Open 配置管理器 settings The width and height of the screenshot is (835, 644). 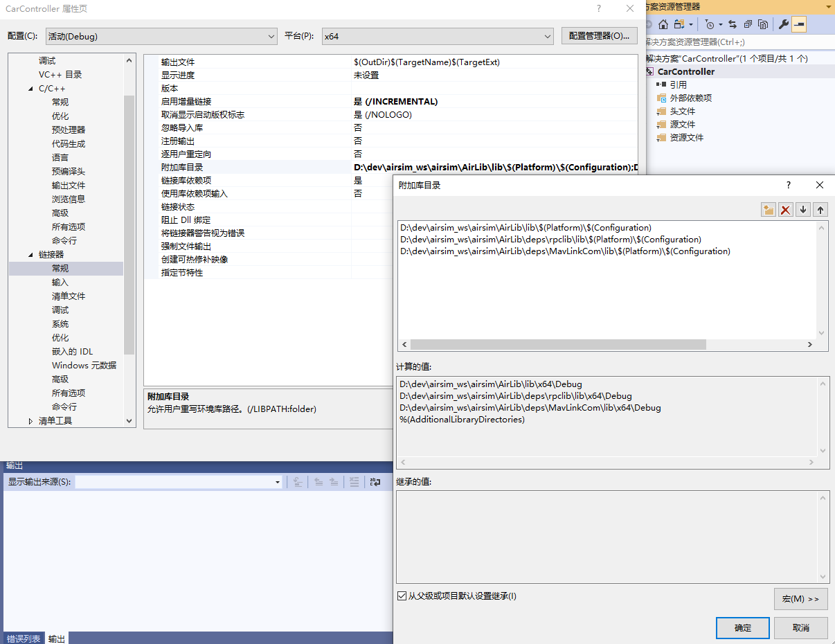click(599, 35)
